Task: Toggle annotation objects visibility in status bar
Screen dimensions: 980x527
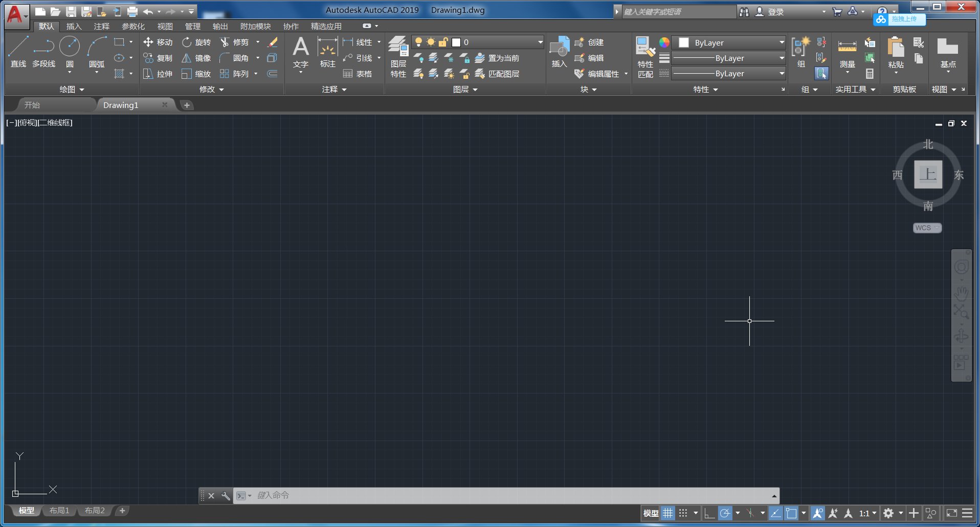Action: point(817,513)
